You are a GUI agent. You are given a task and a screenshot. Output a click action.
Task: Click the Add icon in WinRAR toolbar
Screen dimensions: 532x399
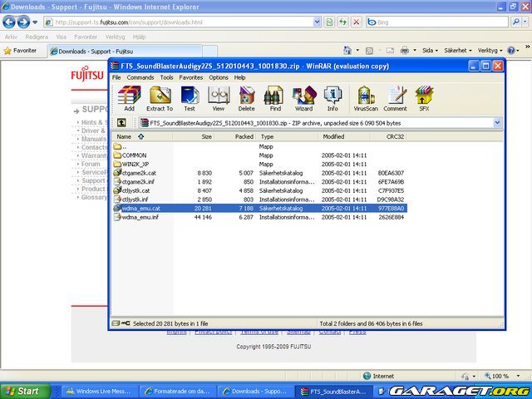click(x=129, y=97)
